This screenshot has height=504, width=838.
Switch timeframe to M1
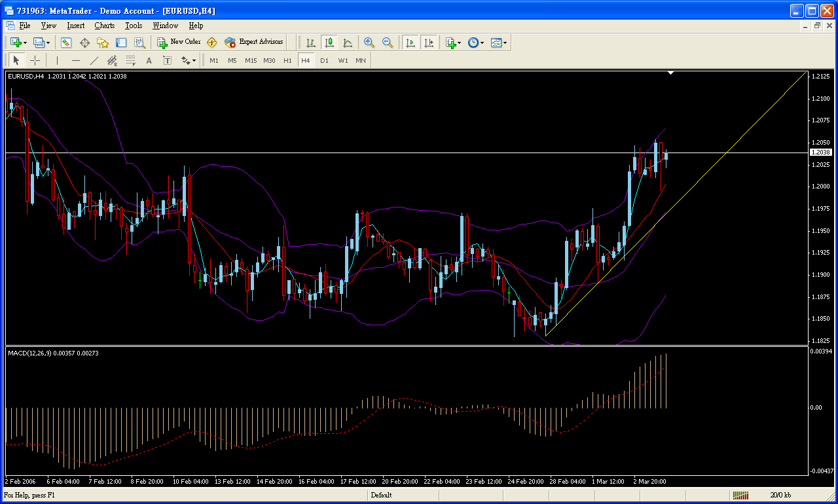(214, 60)
